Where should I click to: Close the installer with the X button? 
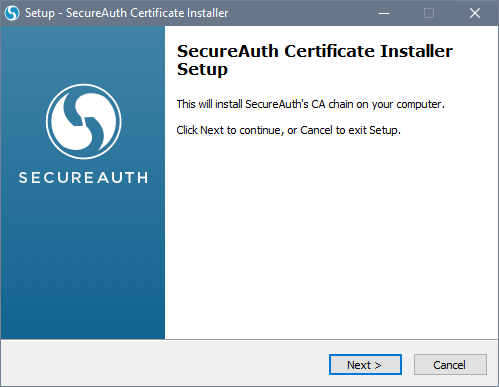[475, 13]
